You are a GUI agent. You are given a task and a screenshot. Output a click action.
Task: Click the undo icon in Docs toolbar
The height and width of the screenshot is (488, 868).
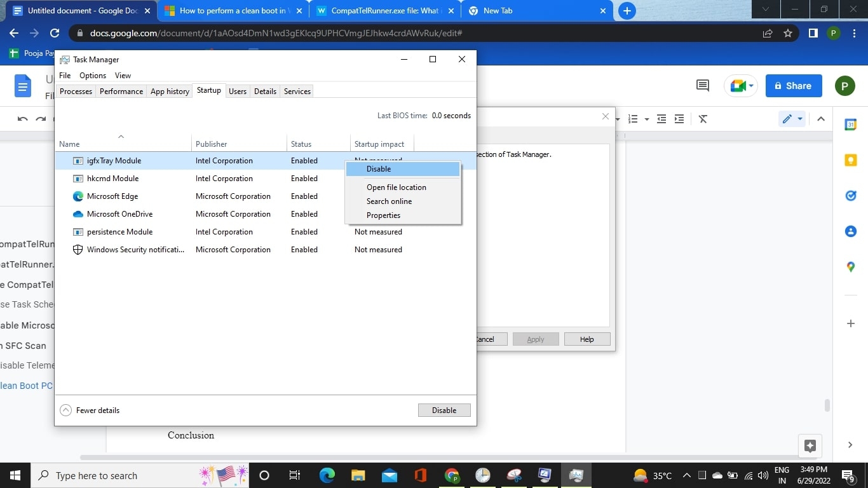(23, 119)
